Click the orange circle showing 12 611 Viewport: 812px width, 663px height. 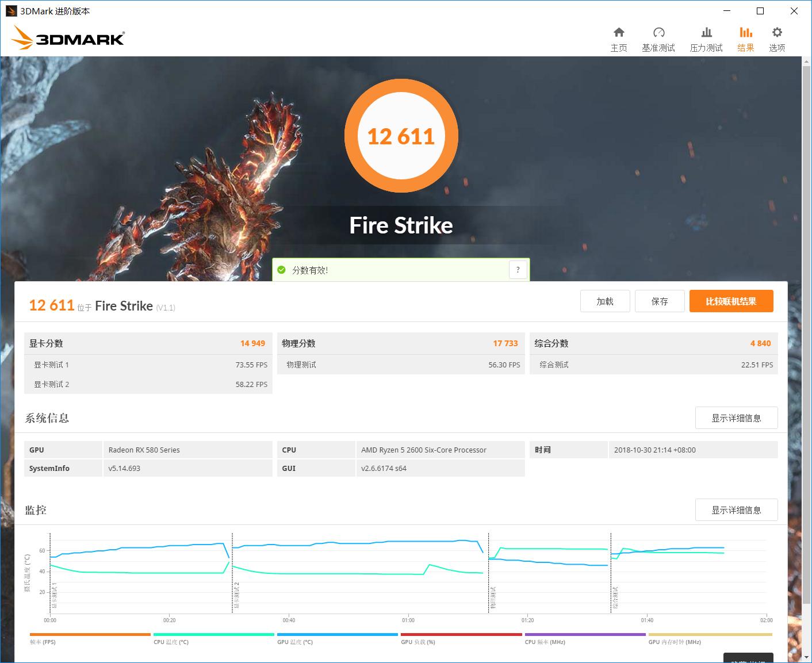tap(401, 136)
